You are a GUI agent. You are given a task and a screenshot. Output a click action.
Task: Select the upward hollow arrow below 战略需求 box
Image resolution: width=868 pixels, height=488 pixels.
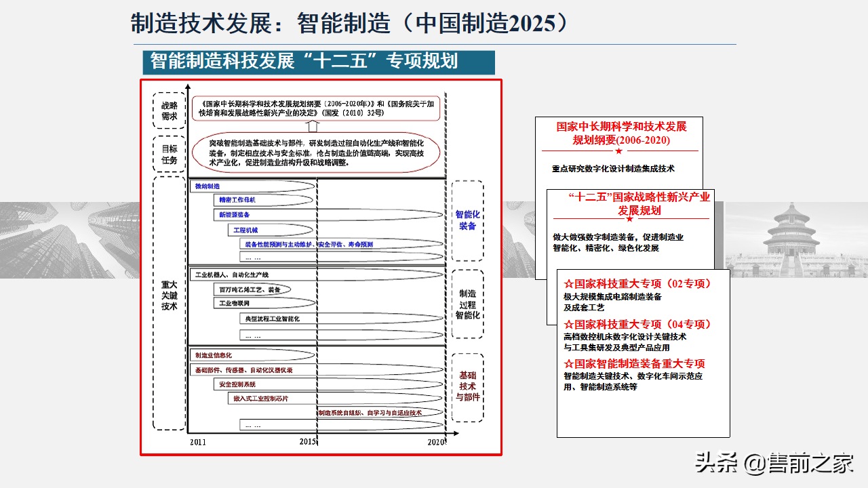click(313, 127)
